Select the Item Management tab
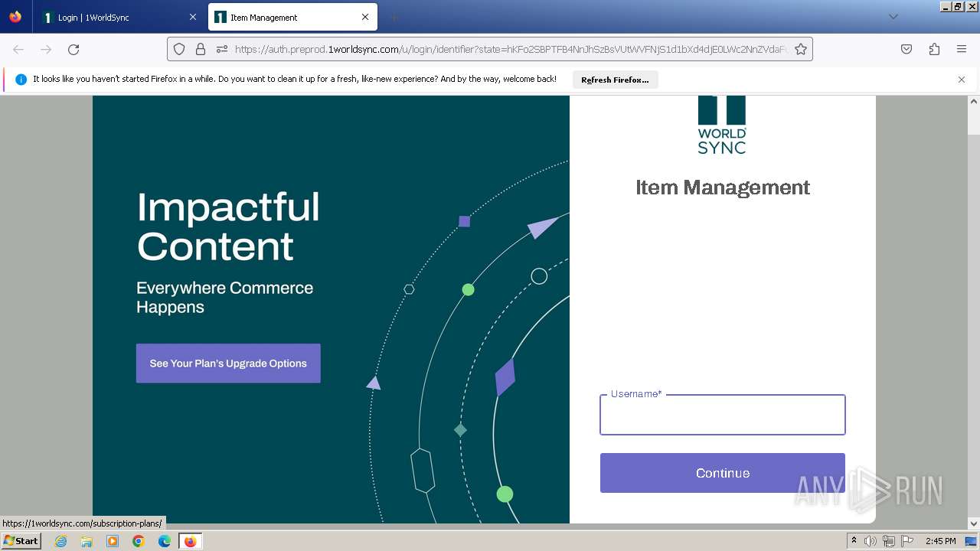 [292, 17]
